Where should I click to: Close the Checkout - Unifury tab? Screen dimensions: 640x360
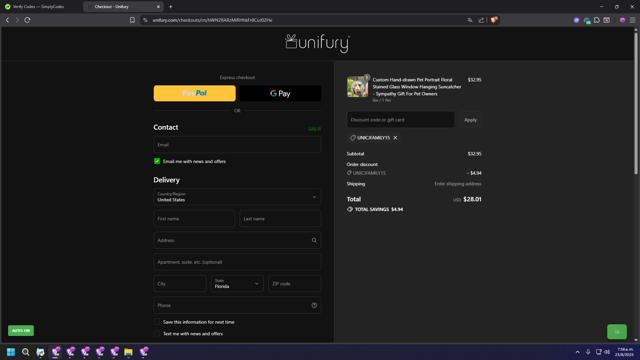pos(158,7)
